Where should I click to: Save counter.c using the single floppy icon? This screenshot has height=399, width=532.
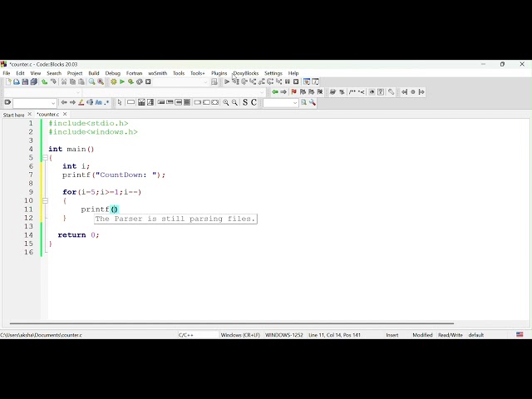click(x=25, y=81)
